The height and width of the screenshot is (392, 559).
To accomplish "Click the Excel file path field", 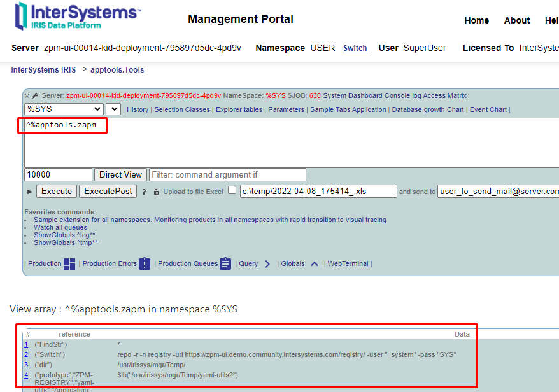I will (x=318, y=192).
